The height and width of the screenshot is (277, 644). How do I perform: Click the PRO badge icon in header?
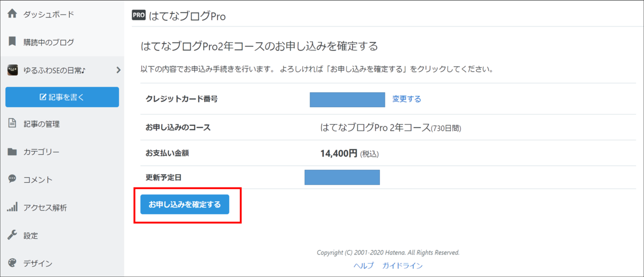(x=138, y=16)
